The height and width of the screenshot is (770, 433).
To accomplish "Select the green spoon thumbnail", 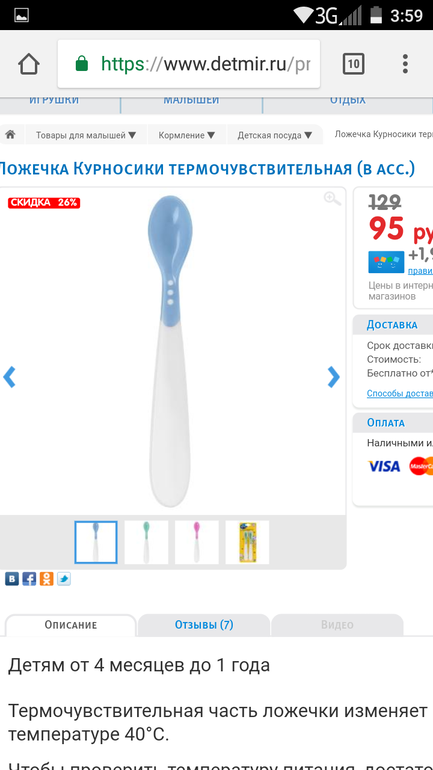I will point(146,542).
